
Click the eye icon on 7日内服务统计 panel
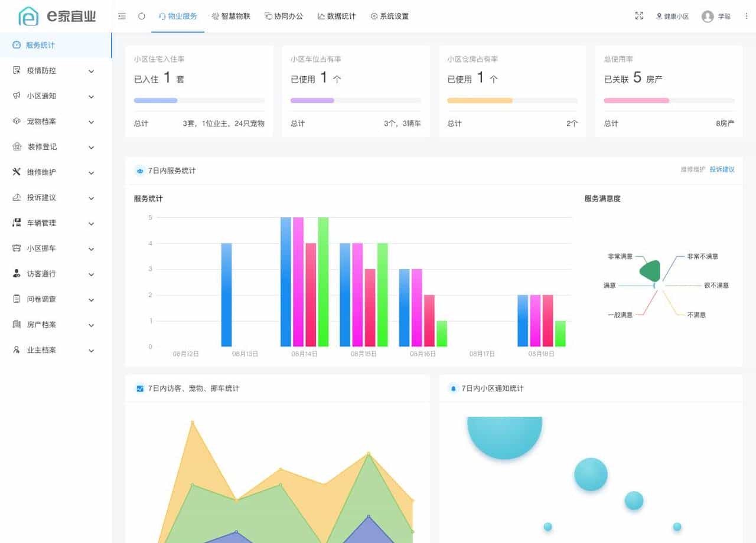139,171
